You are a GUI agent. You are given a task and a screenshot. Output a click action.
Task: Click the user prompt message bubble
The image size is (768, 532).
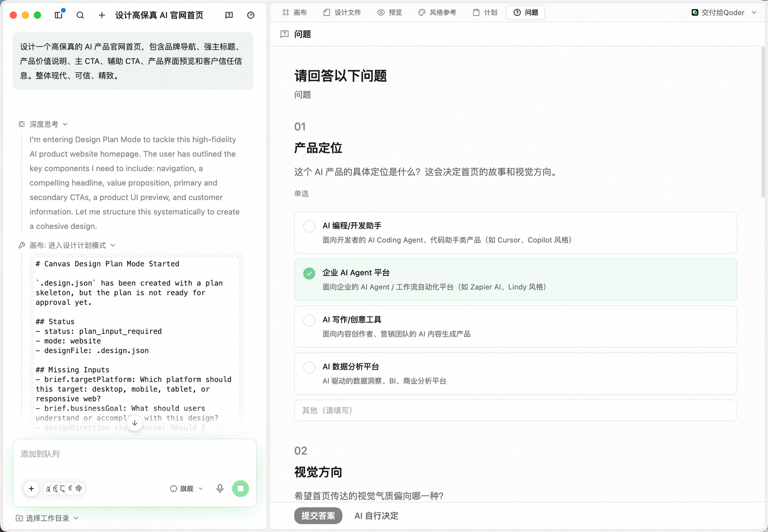pos(133,61)
